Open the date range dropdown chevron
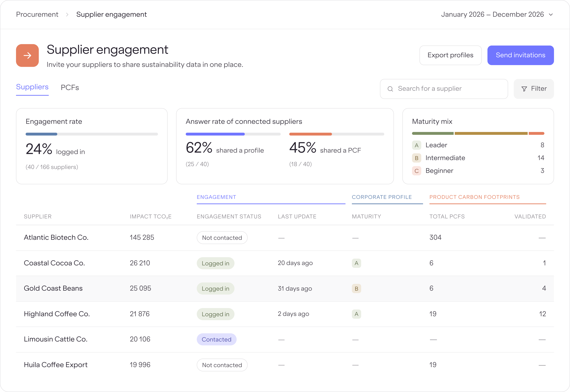The image size is (570, 392). pos(551,15)
